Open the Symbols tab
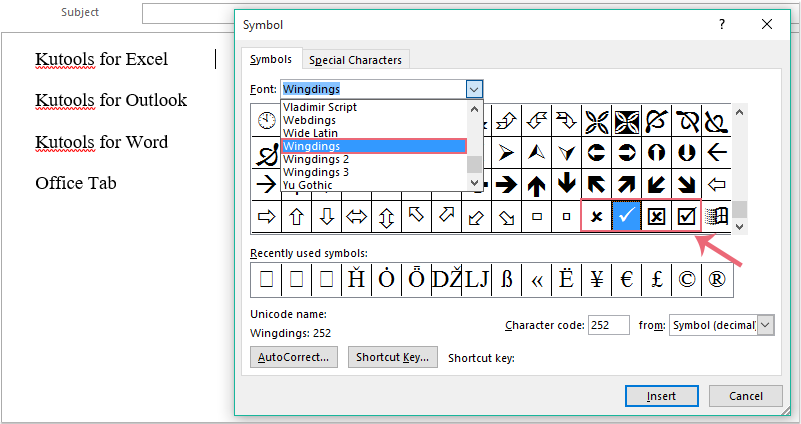This screenshot has width=801, height=424. 271,60
